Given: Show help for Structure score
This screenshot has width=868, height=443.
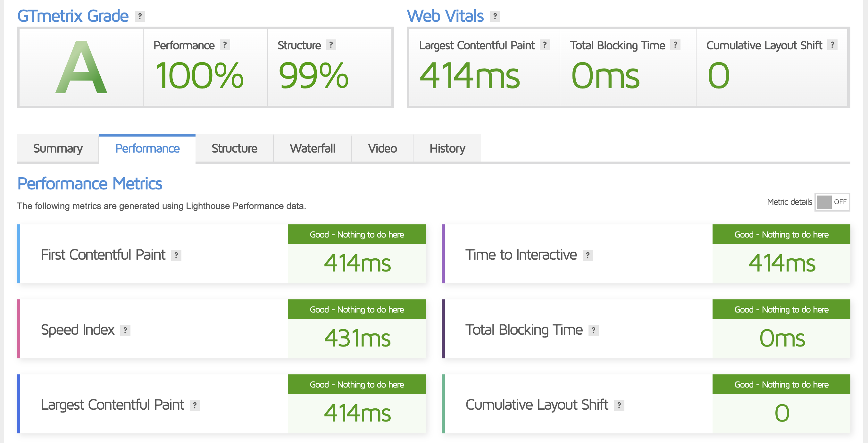Looking at the screenshot, I should 331,45.
